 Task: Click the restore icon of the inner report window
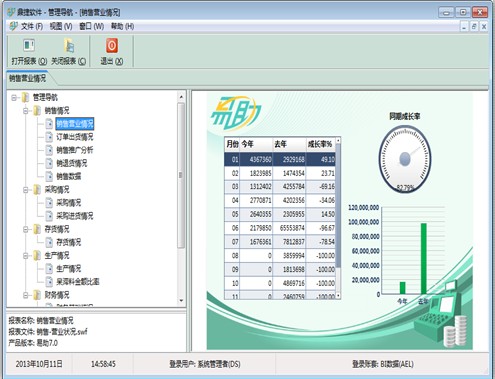tap(474, 27)
